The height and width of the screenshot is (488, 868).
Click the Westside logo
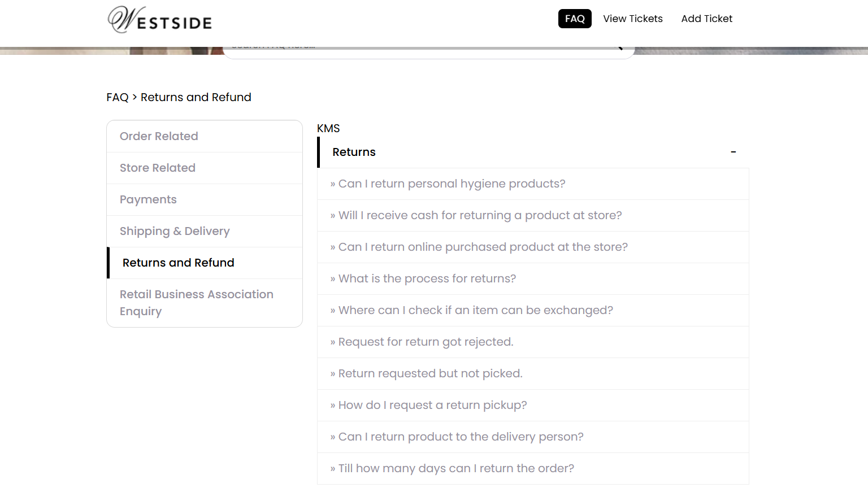pyautogui.click(x=160, y=20)
